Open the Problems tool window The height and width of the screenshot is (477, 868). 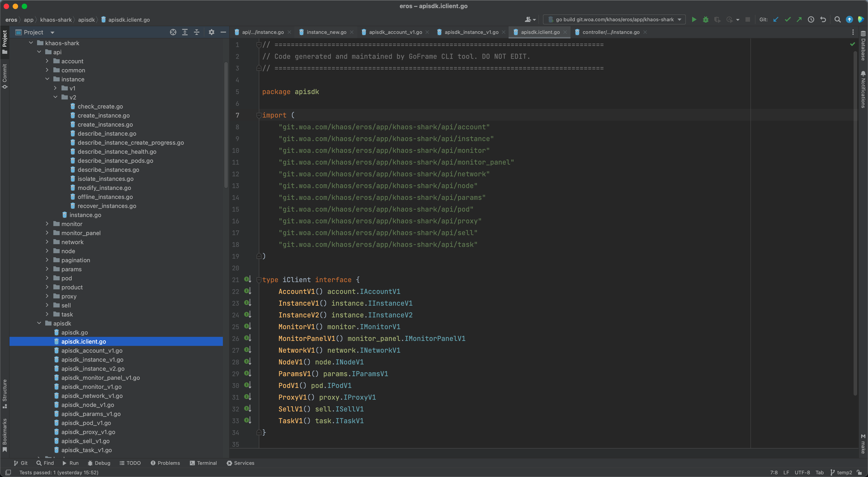point(165,463)
